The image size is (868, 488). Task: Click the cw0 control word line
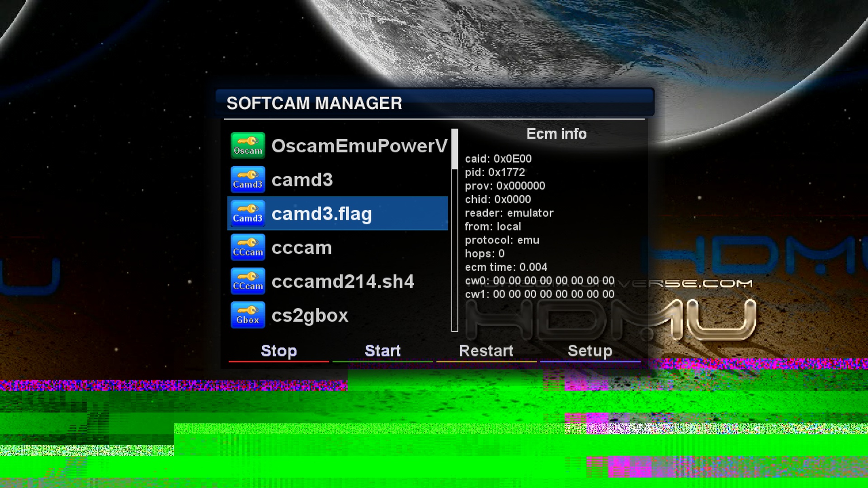coord(540,281)
